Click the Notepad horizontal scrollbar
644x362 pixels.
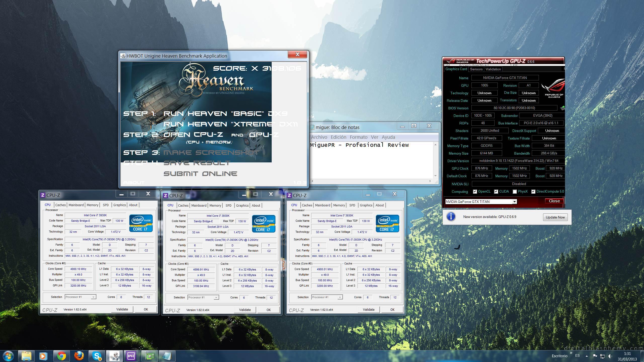click(371, 181)
